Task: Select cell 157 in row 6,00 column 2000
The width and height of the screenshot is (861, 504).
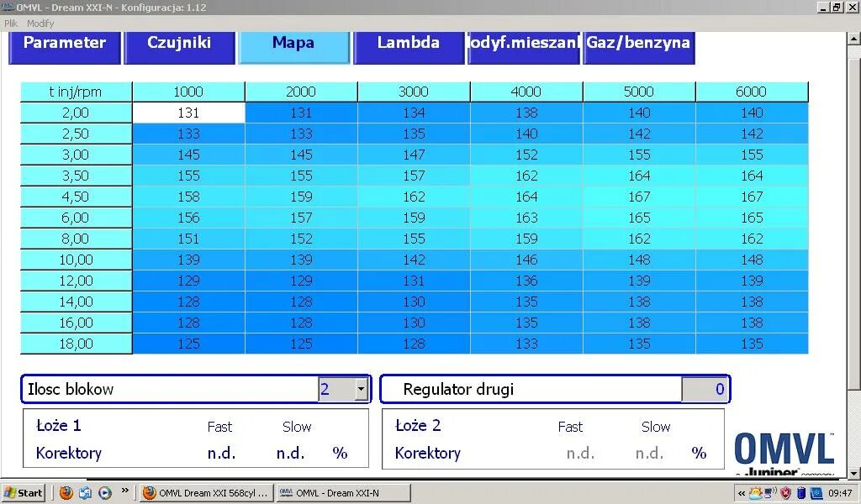Action: point(301,218)
